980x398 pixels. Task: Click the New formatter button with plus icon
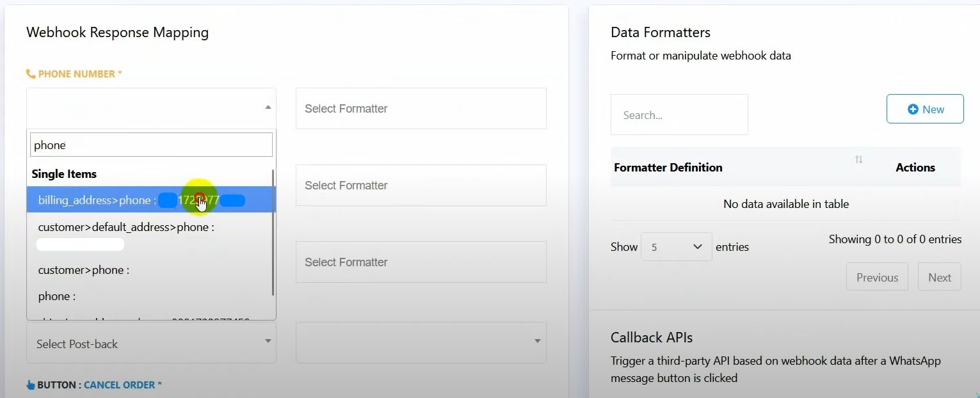[x=924, y=109]
